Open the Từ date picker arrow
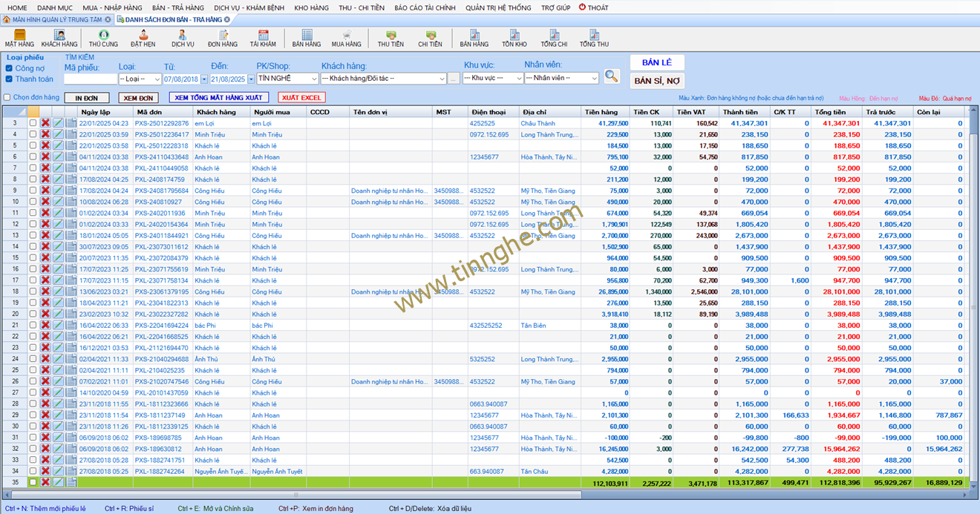This screenshot has height=514, width=980. [x=204, y=79]
